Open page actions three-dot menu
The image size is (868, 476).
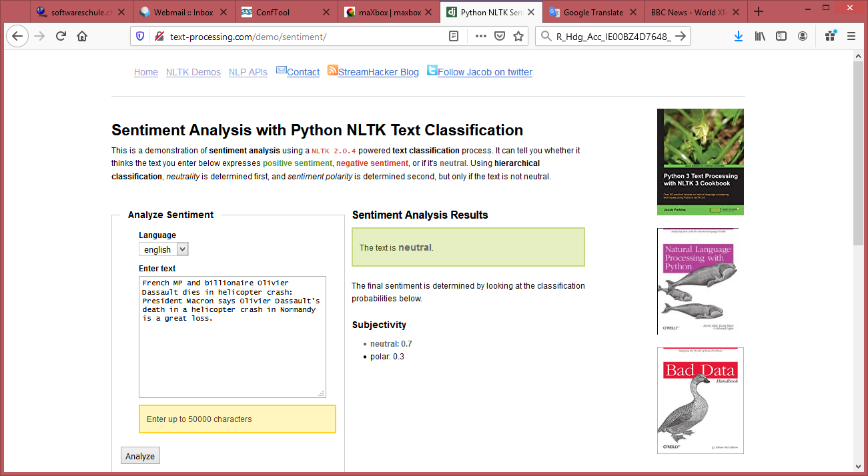480,37
